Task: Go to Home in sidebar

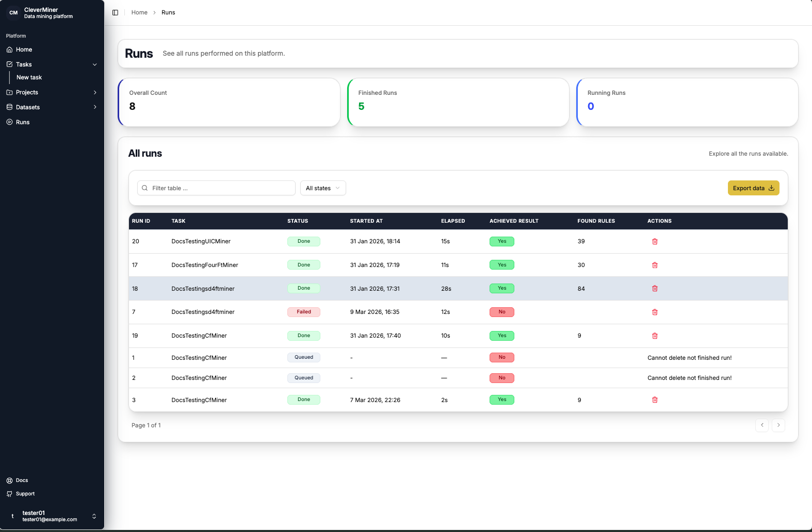Action: [x=24, y=49]
